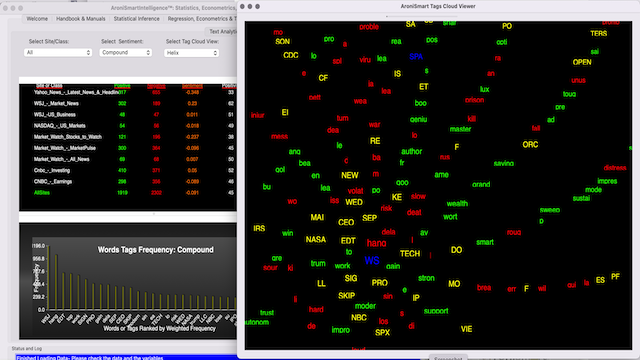Click the 0.23 sentiment value for WSJ Market News
Viewport: 640px width, 360px height.
click(x=192, y=104)
